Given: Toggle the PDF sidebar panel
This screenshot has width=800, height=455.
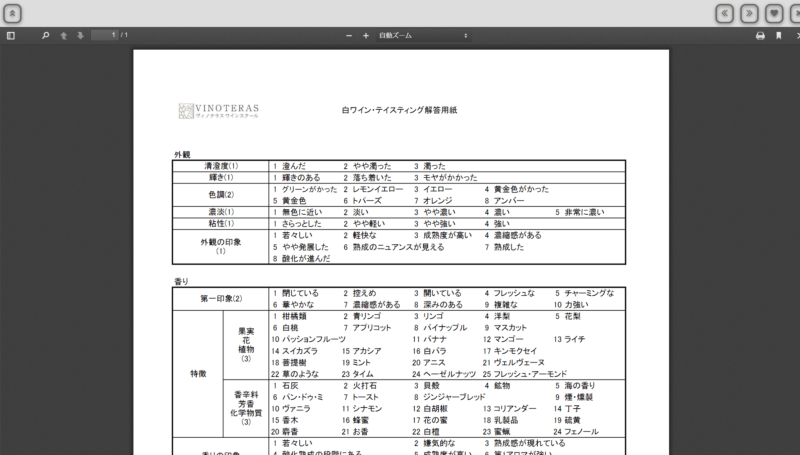Looking at the screenshot, I should [11, 35].
